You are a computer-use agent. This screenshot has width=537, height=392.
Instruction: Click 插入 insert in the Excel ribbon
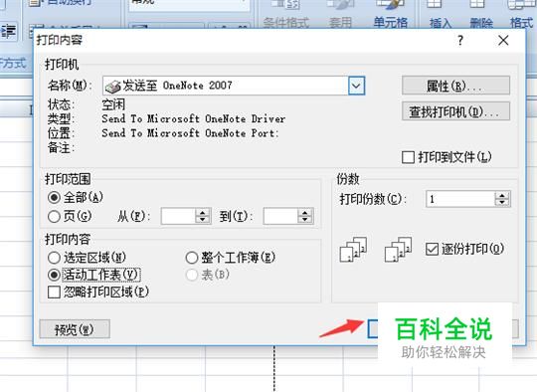click(x=441, y=14)
